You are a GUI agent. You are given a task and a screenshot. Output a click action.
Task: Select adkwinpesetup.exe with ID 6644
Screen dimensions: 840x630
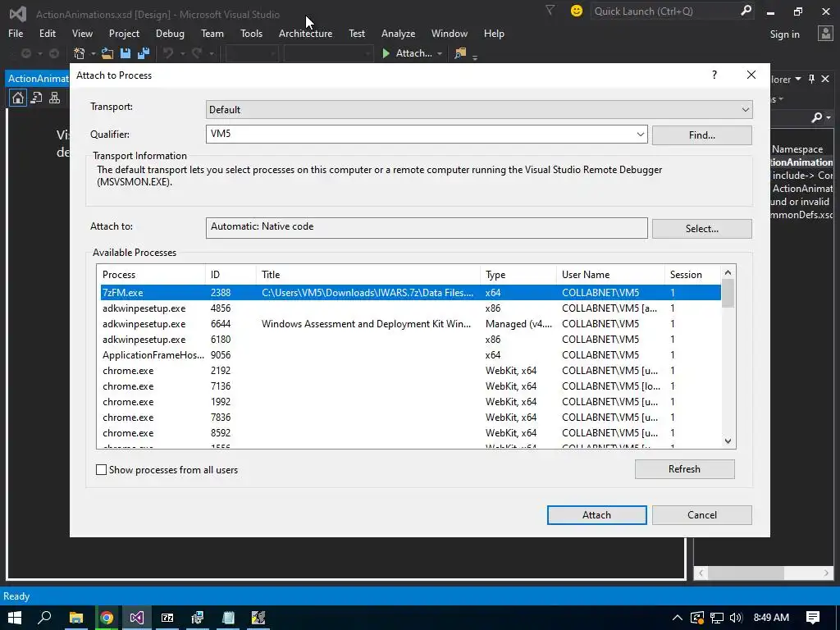coord(410,323)
